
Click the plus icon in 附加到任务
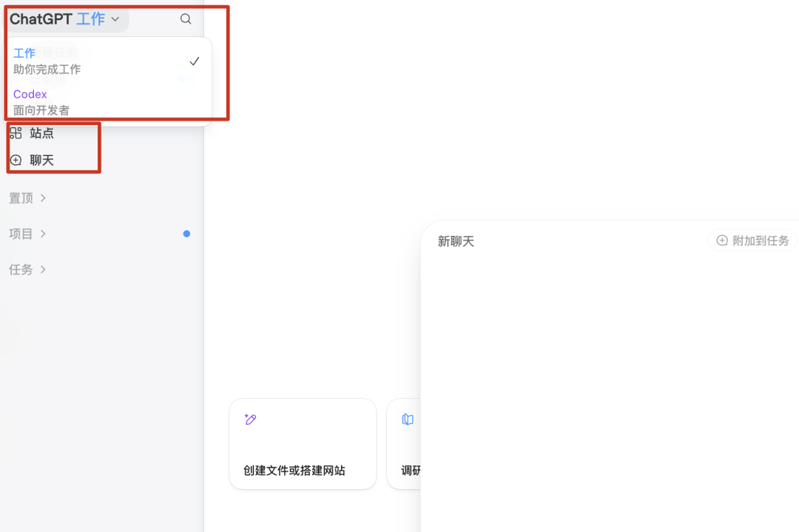(x=722, y=240)
